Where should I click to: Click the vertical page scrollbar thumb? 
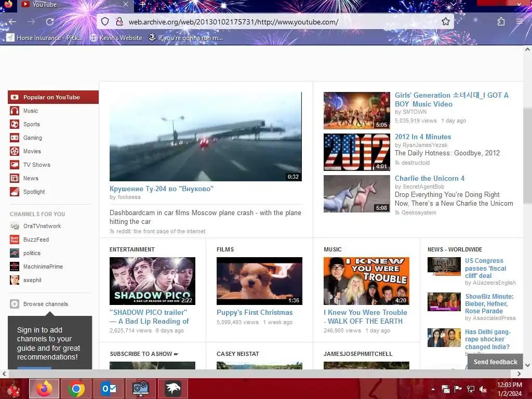[527, 156]
